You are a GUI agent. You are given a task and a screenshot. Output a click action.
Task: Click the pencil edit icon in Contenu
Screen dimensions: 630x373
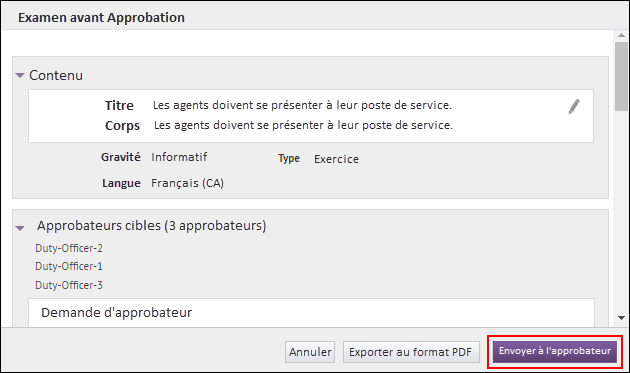click(x=574, y=107)
